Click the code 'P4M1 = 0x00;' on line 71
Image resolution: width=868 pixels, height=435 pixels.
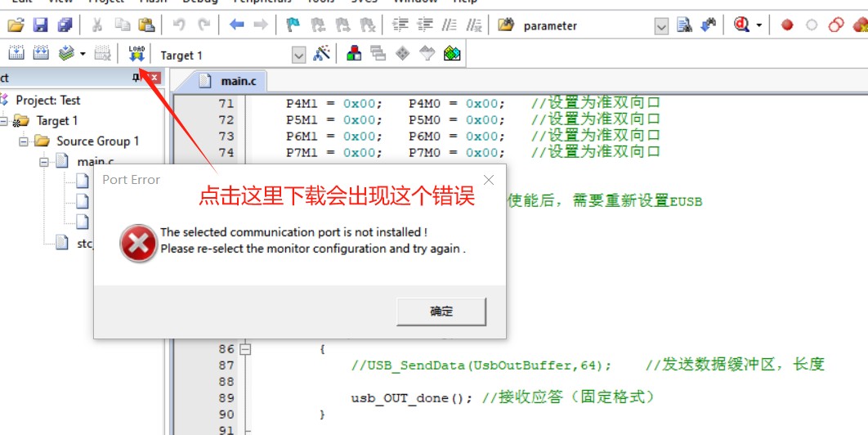pyautogui.click(x=334, y=104)
